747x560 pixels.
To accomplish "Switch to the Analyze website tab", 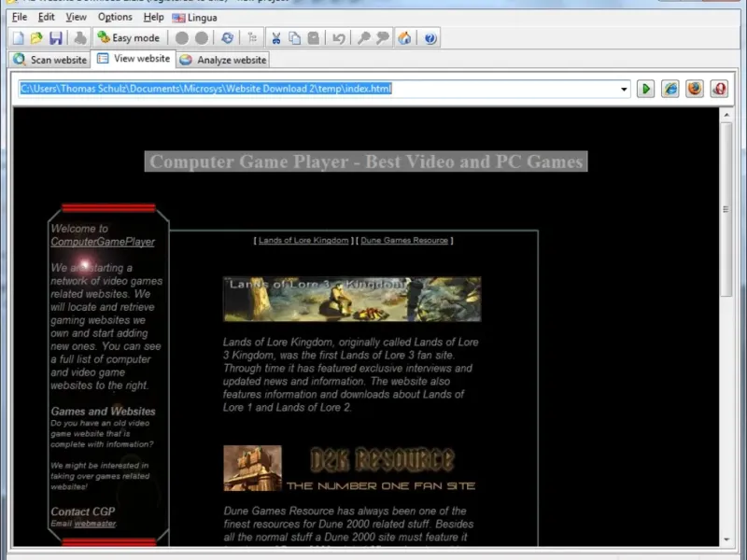I will pos(223,60).
